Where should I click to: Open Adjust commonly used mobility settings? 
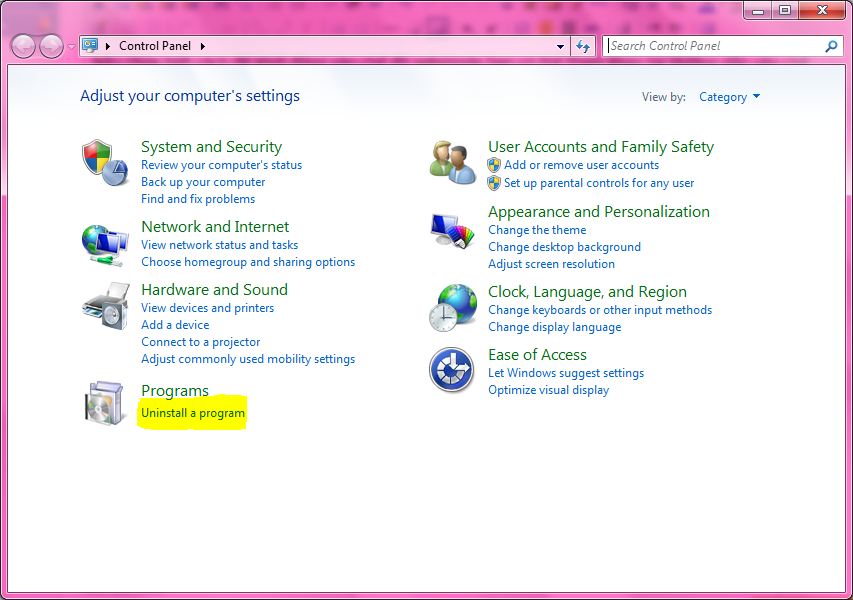248,359
